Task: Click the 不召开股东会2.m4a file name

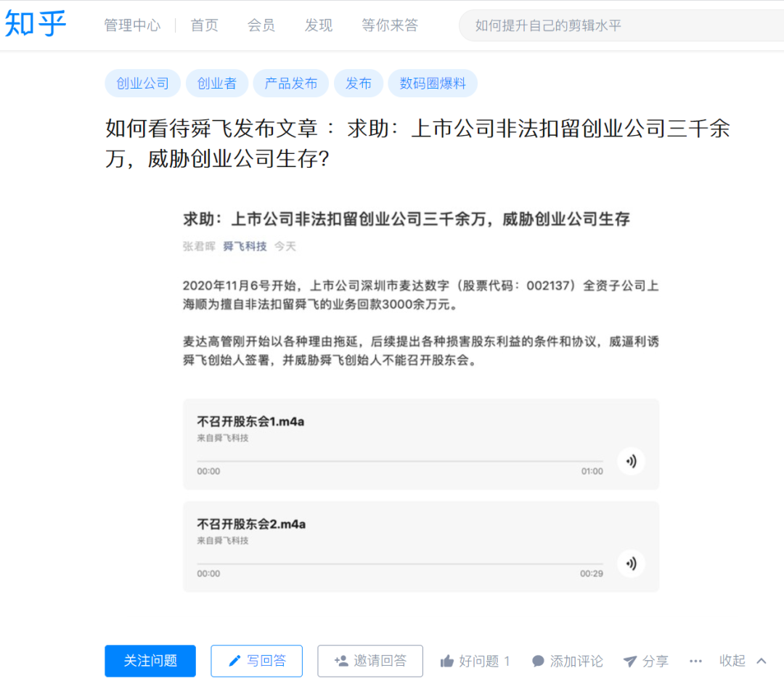Action: [x=251, y=524]
